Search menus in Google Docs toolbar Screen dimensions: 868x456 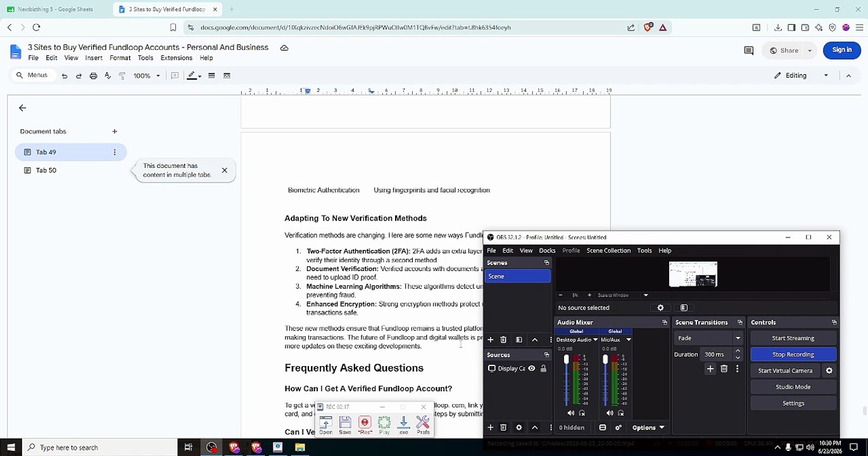(33, 76)
